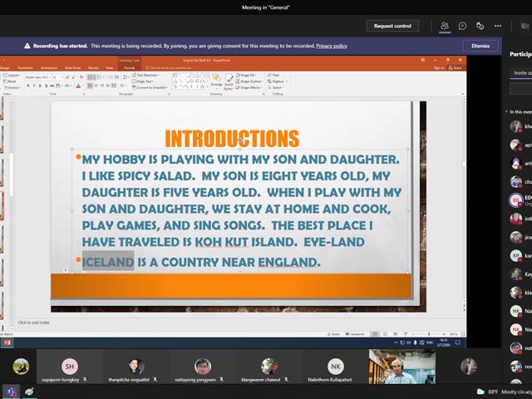The width and height of the screenshot is (532, 399).
Task: Select thanpitcha participant tile
Action: tap(136, 367)
